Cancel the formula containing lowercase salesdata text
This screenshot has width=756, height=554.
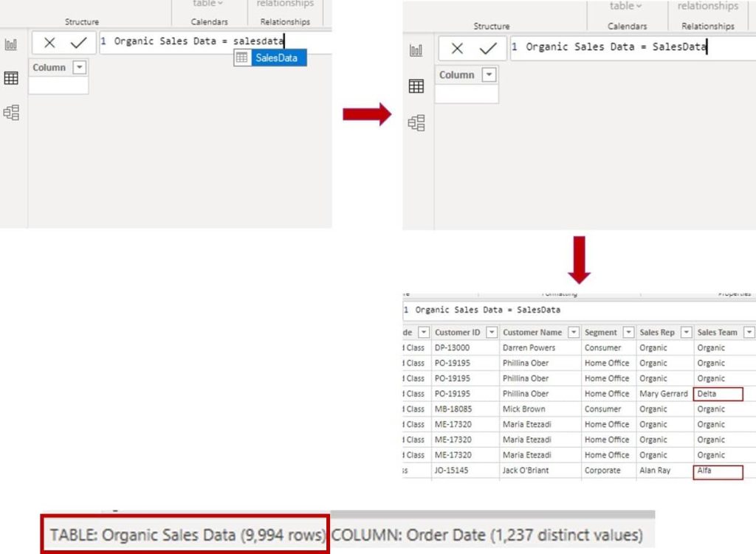(49, 43)
